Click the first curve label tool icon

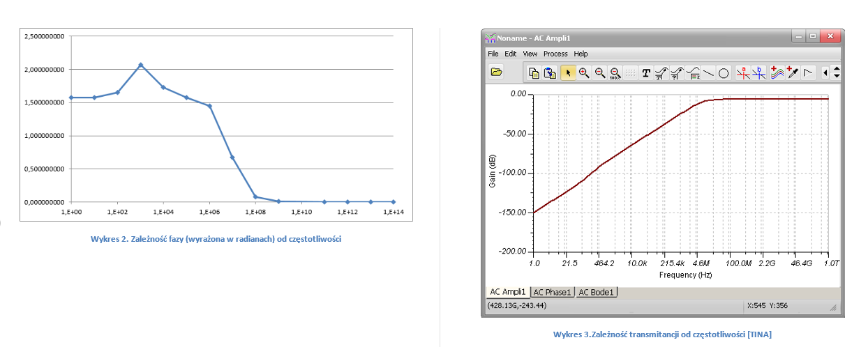click(661, 72)
